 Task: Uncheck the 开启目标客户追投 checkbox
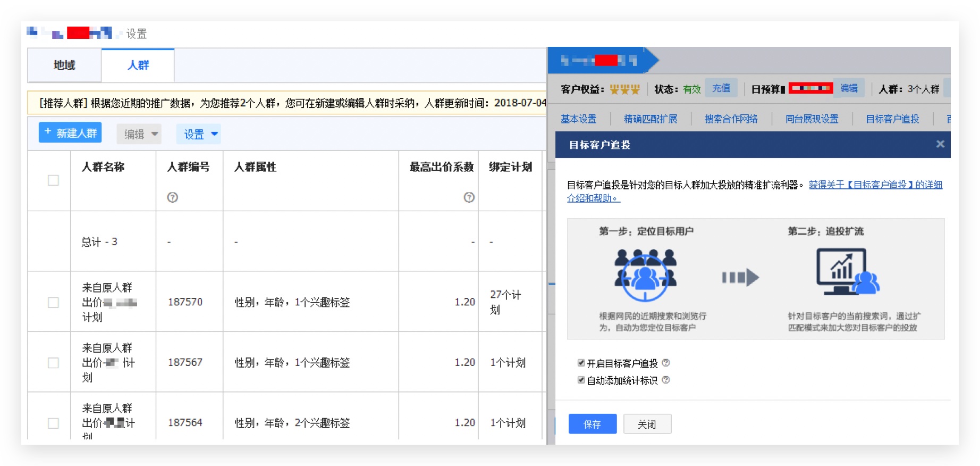(x=581, y=363)
